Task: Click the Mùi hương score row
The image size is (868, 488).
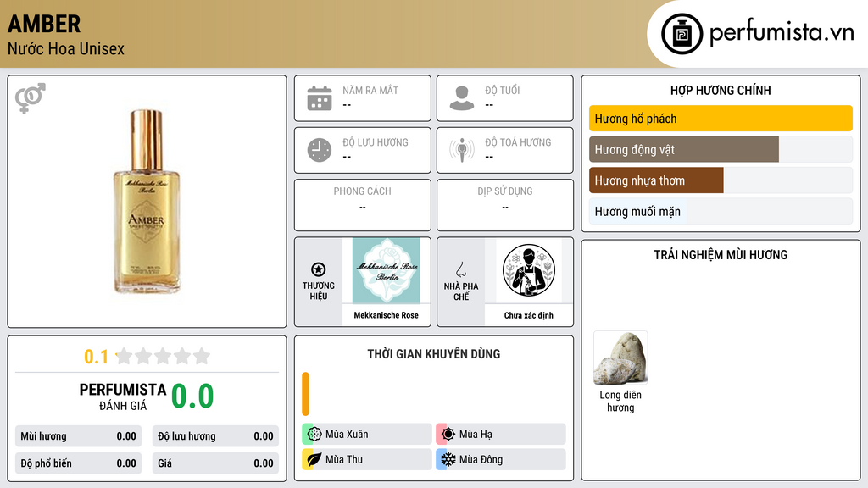Action: (x=78, y=436)
